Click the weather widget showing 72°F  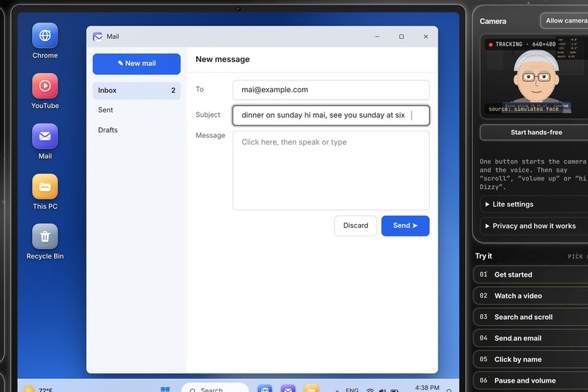[38, 389]
